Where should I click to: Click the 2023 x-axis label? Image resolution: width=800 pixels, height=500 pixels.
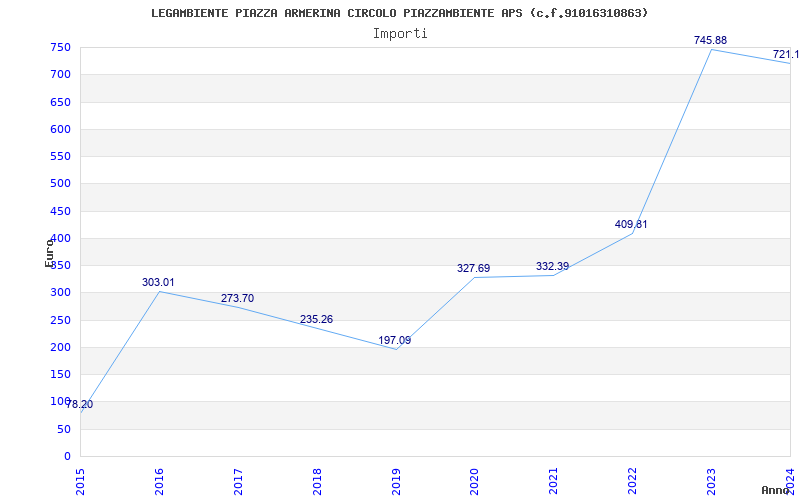(x=711, y=481)
